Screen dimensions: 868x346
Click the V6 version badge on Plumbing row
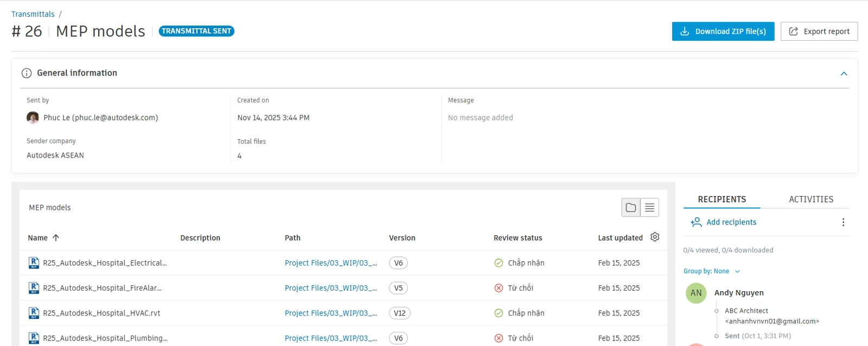point(398,338)
